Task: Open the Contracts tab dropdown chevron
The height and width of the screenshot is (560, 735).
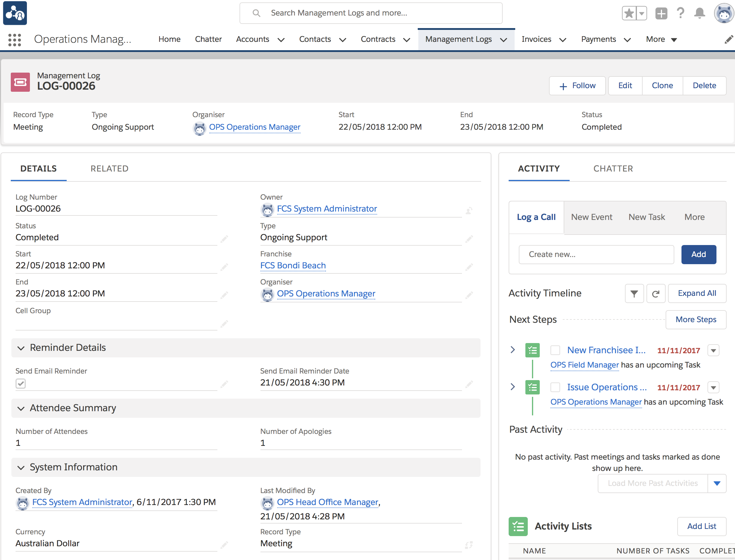Action: click(x=406, y=40)
